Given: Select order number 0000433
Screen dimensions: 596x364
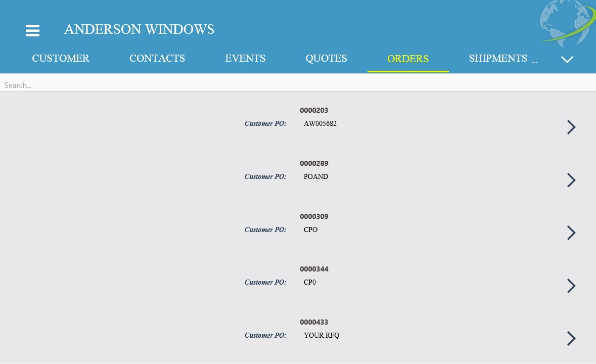Looking at the screenshot, I should [314, 322].
